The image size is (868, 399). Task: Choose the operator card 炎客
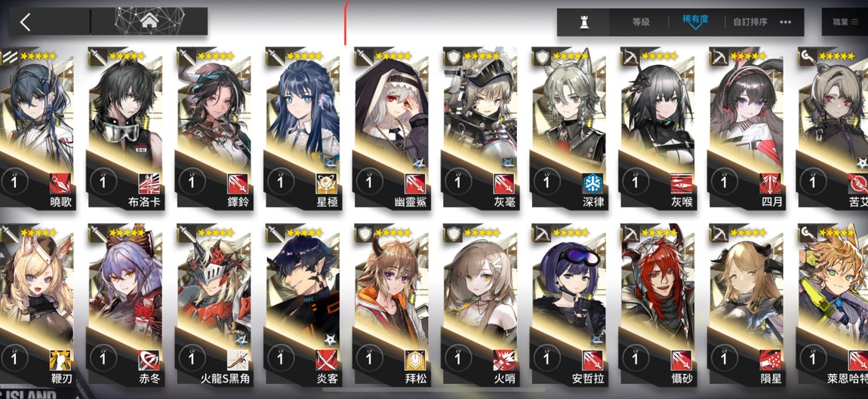point(303,305)
